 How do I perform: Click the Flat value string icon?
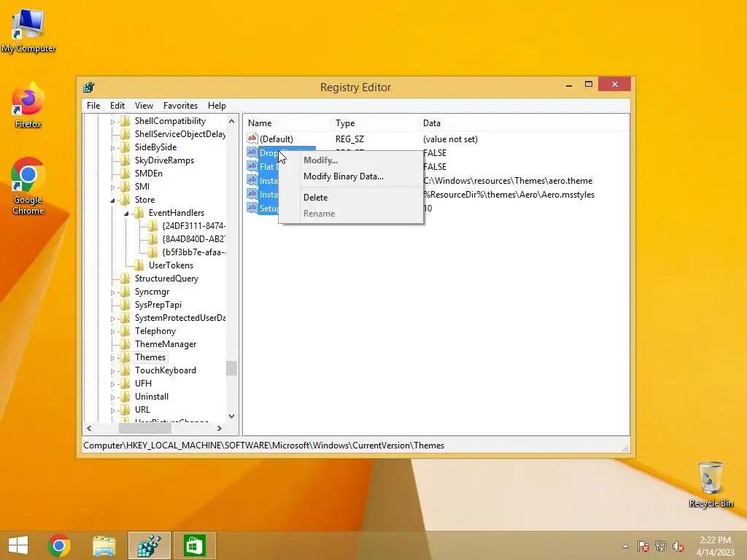click(252, 166)
